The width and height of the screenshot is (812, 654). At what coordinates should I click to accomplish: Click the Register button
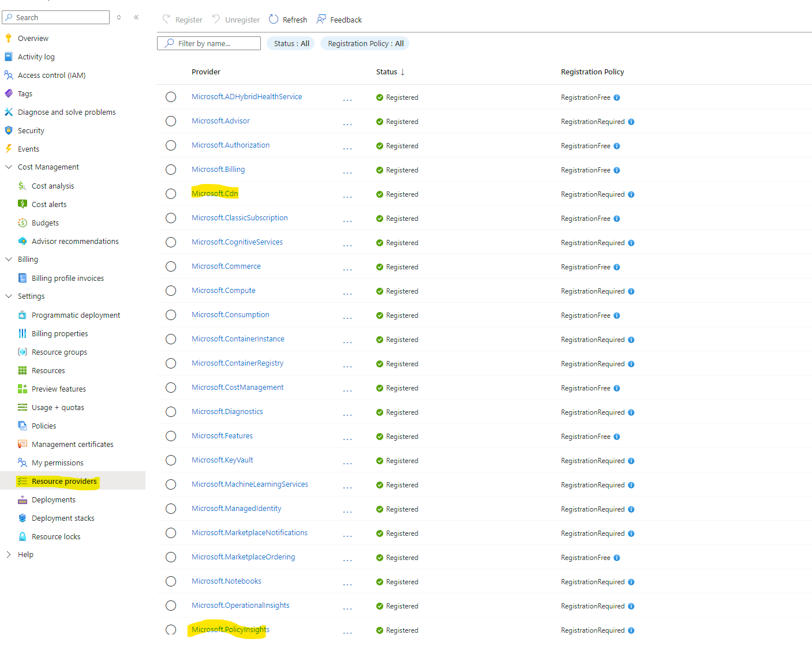[182, 20]
